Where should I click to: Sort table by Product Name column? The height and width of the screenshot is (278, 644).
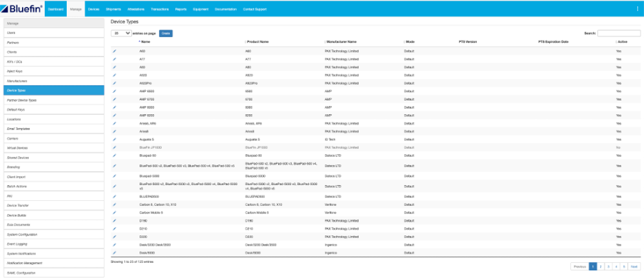point(257,42)
